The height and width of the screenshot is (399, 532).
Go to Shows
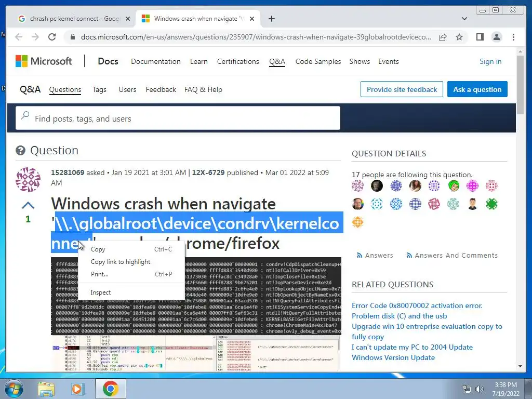point(360,61)
